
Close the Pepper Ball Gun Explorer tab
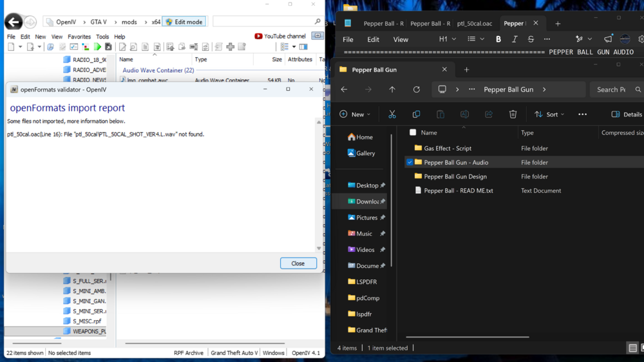click(x=444, y=70)
